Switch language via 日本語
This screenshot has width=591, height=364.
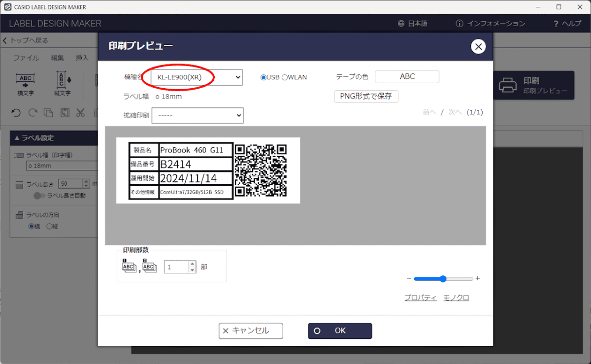(418, 24)
